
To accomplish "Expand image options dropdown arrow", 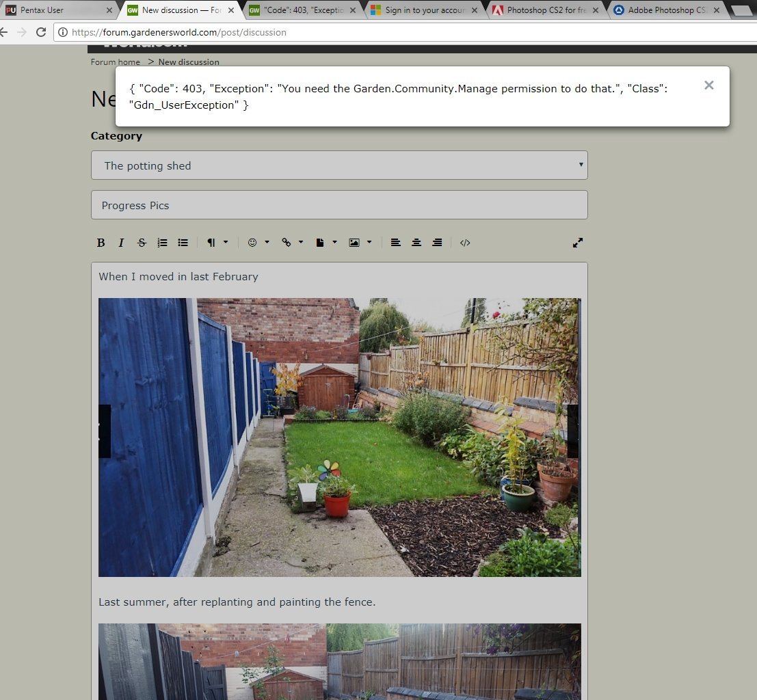I will [x=369, y=243].
